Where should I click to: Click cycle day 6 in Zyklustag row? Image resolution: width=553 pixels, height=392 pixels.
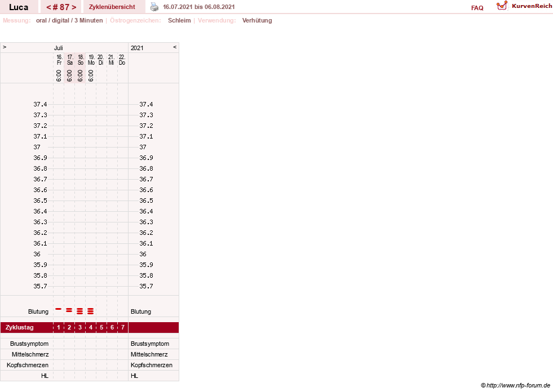[112, 327]
